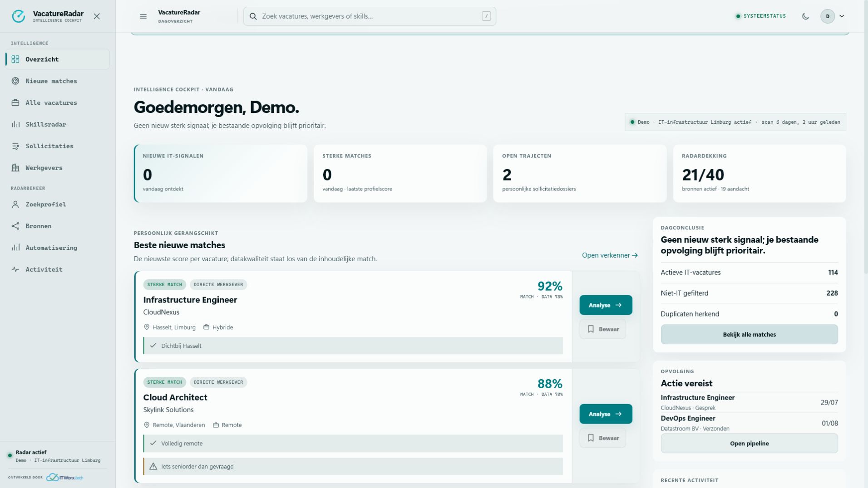
Task: Click Analyse for Cloud Architect
Action: (x=606, y=414)
